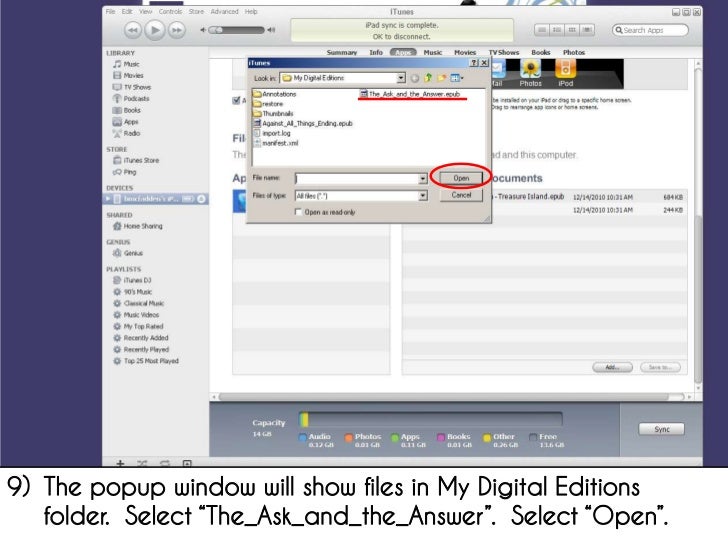
Task: Select the Annotations folder
Action: [274, 94]
